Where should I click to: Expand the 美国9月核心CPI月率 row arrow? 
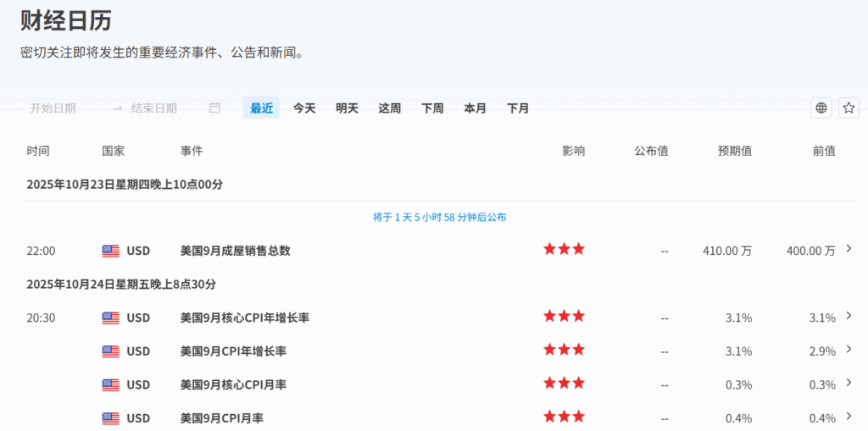[x=849, y=383]
